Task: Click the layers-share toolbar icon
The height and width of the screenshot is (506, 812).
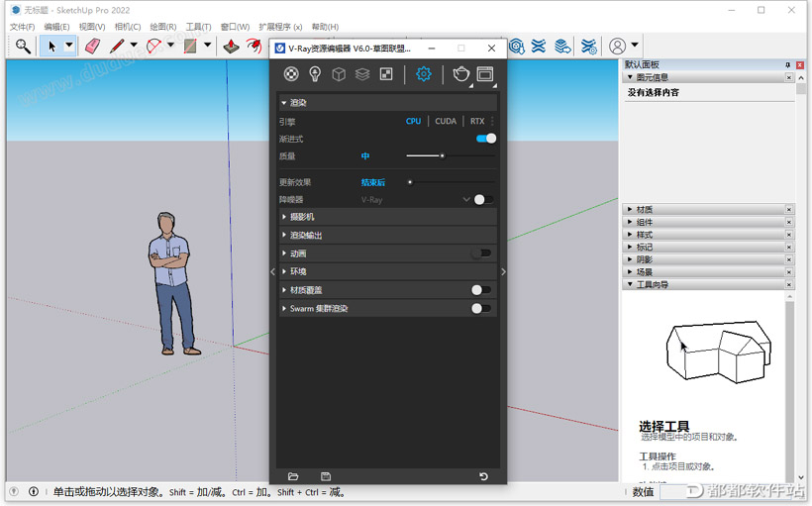Action: click(562, 47)
